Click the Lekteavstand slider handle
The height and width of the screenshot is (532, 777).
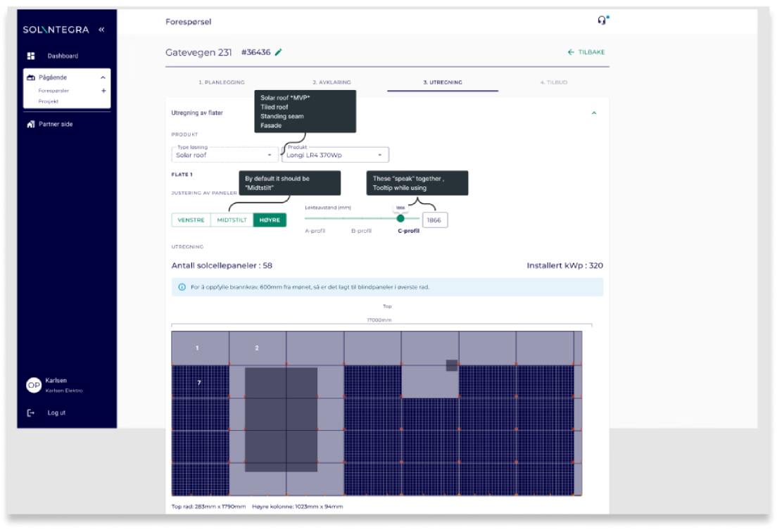pyautogui.click(x=400, y=219)
